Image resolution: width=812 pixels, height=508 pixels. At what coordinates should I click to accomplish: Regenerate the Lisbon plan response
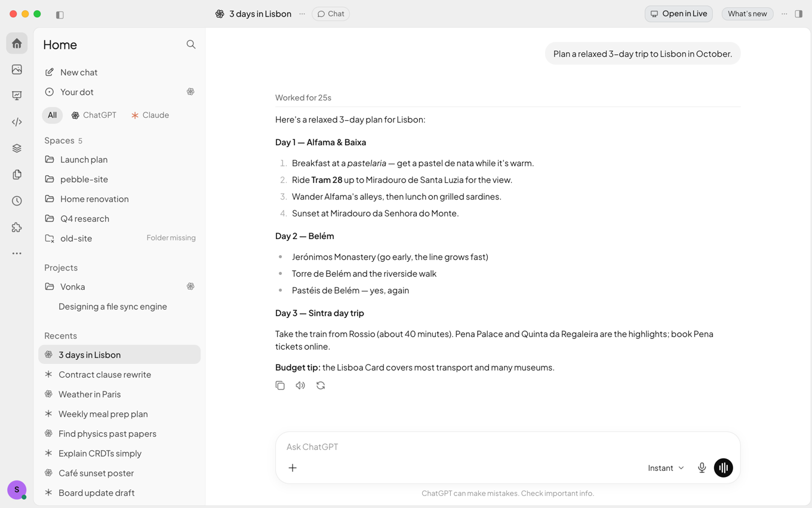[321, 385]
